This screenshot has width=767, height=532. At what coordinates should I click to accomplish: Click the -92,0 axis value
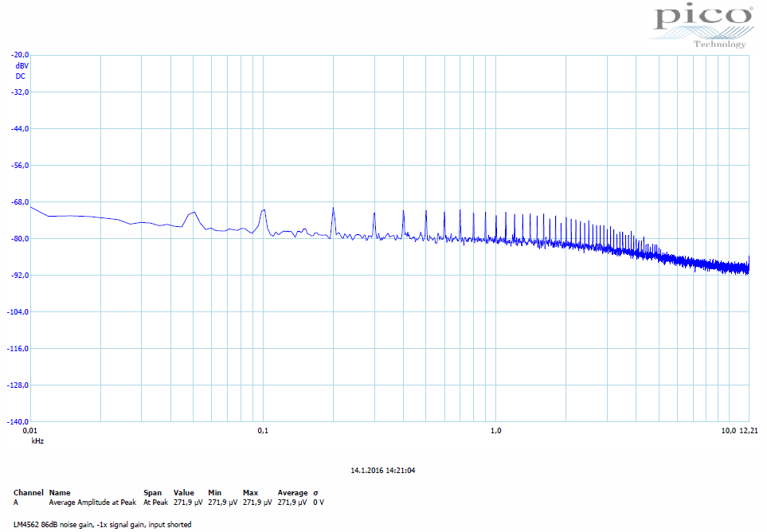point(20,276)
